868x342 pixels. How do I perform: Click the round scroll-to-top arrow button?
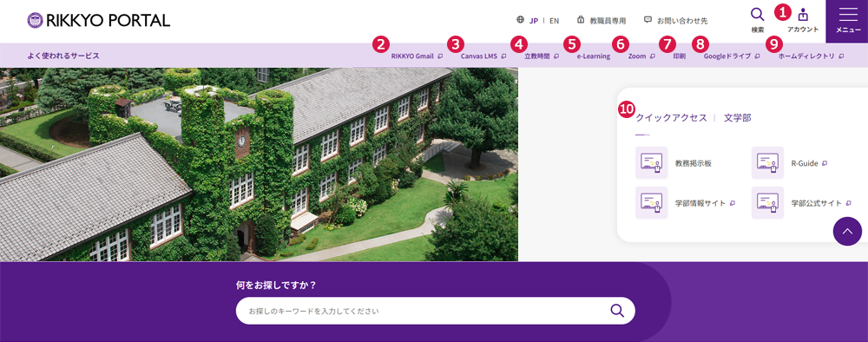click(x=847, y=231)
